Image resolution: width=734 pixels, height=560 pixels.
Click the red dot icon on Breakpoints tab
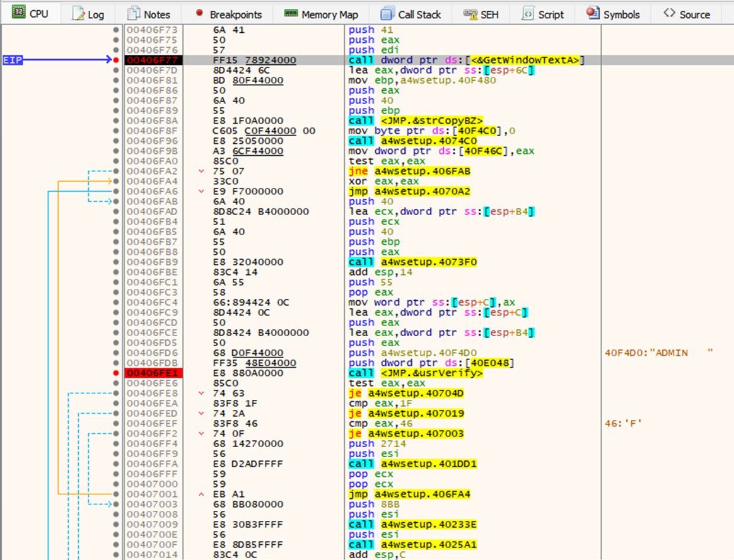(199, 13)
